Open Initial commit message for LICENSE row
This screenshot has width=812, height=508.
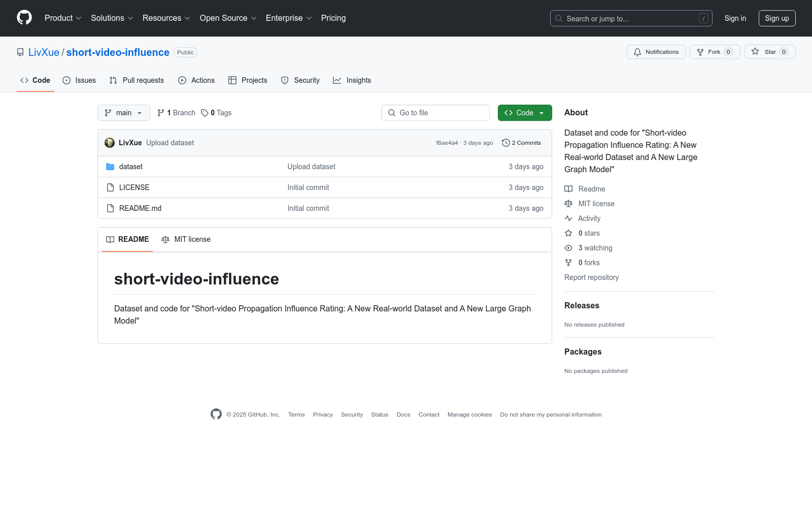[308, 187]
